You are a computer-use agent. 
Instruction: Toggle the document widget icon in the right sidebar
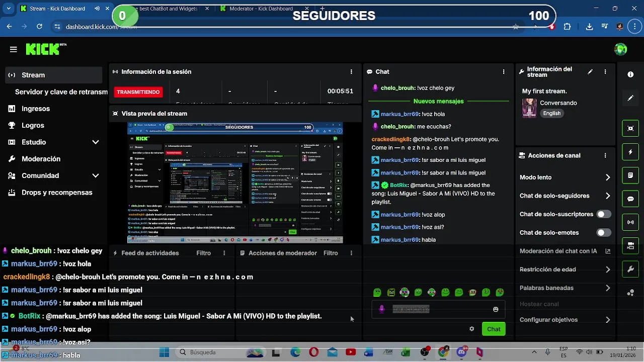630,175
